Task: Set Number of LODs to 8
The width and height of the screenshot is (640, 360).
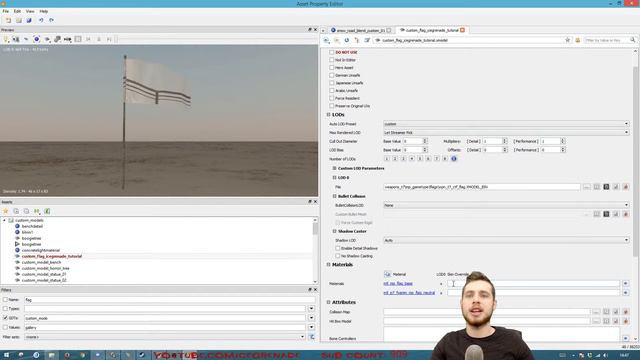Action: 445,159
